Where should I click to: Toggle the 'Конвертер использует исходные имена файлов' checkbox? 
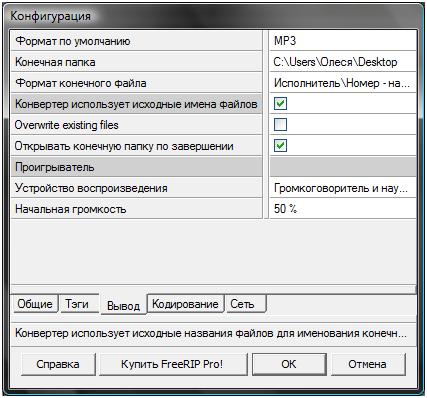(280, 104)
